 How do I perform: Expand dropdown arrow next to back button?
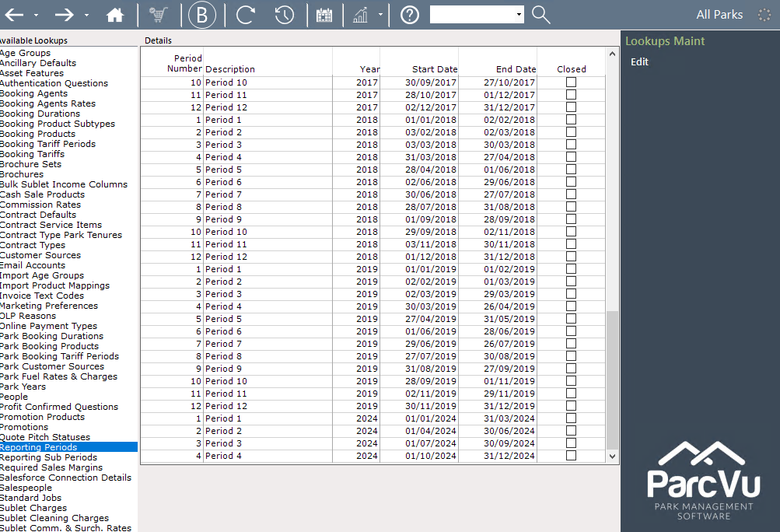36,16
